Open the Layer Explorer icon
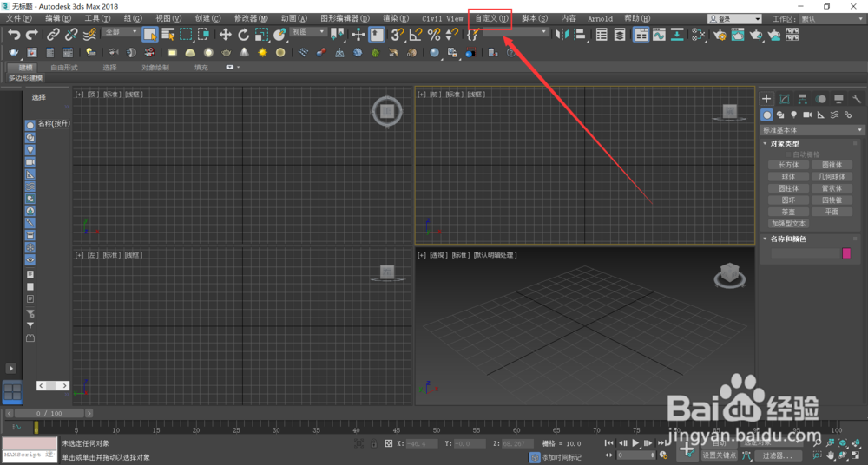Viewport: 868px width, 465px height. click(x=620, y=35)
